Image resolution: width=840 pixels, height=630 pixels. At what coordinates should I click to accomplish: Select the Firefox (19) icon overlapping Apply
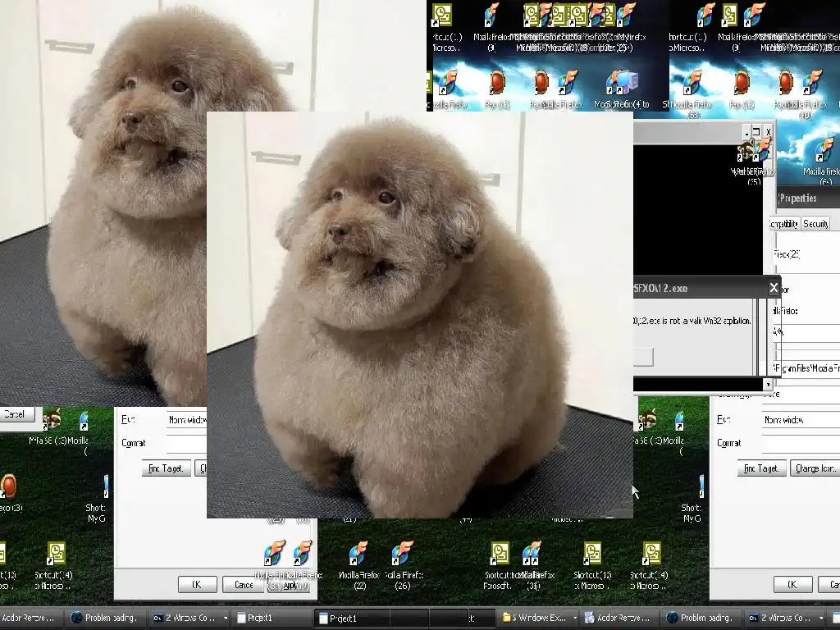tap(302, 555)
